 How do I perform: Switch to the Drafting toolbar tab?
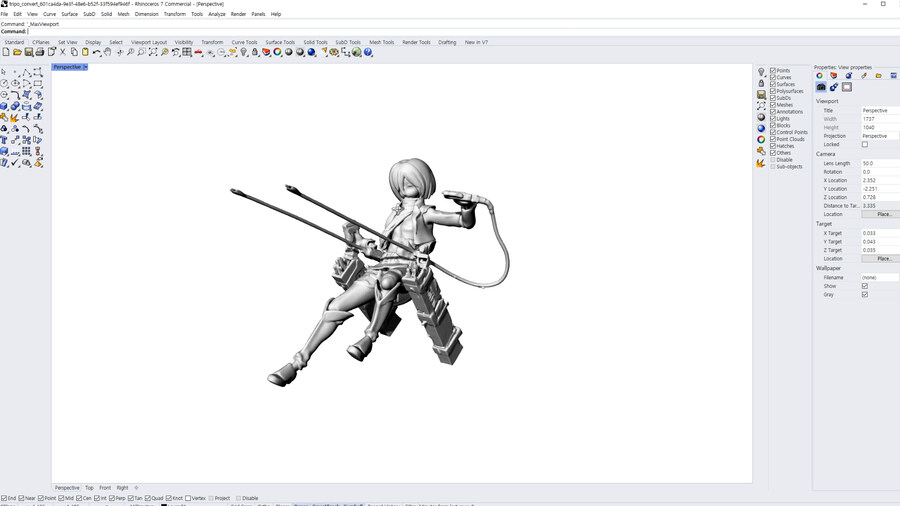447,42
